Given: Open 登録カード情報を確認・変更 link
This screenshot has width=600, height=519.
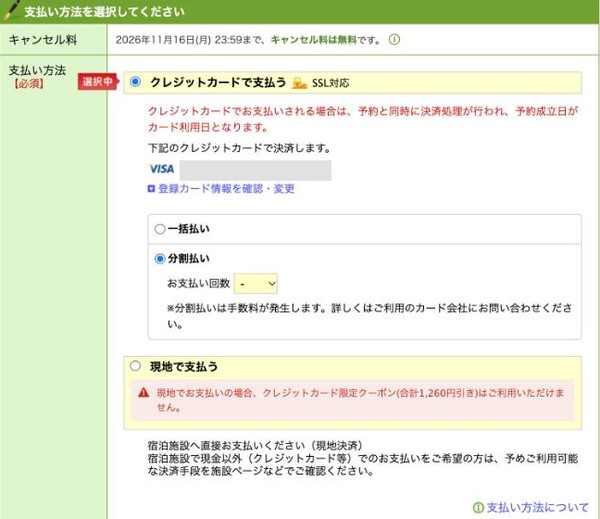Looking at the screenshot, I should coord(226,189).
